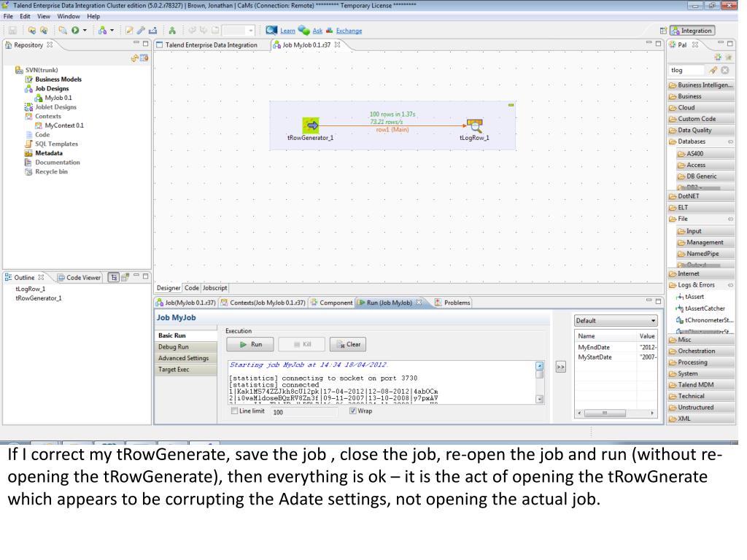The height and width of the screenshot is (560, 747).
Task: Switch to the Code Viewer tab
Action: point(79,277)
